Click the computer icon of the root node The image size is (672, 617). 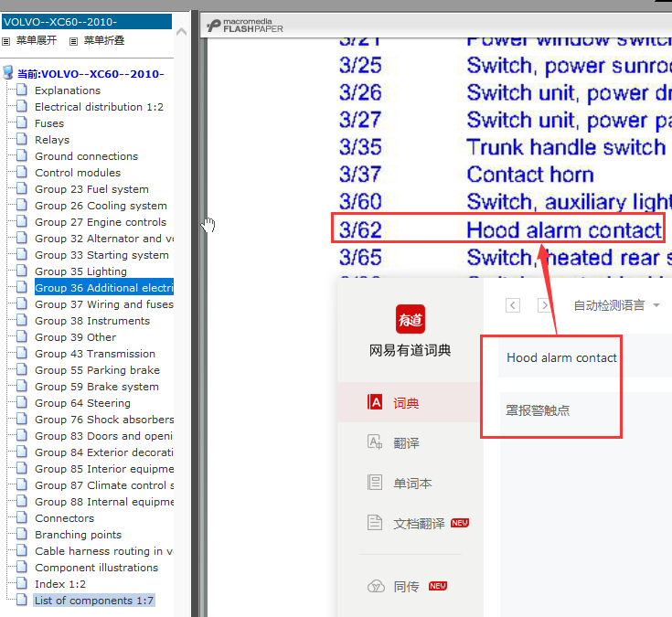coord(8,72)
